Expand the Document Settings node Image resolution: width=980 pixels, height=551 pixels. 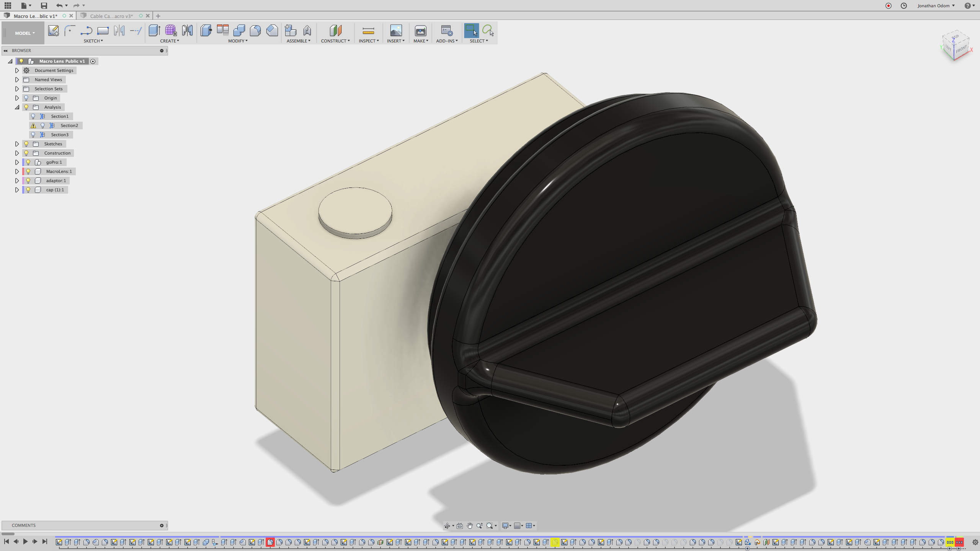(17, 70)
